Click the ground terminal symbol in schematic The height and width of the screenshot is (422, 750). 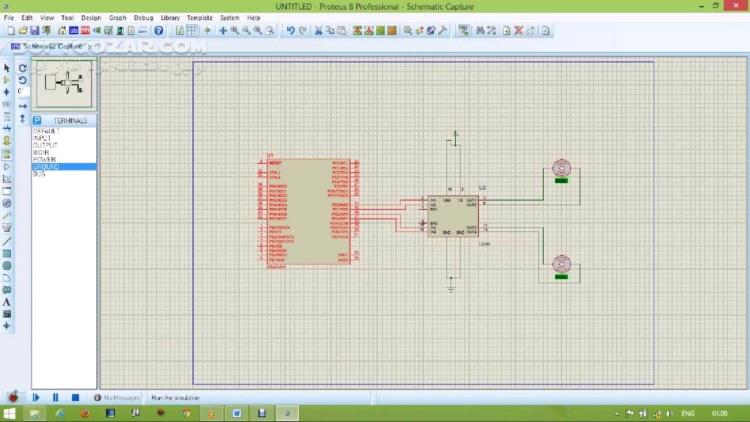tap(451, 289)
